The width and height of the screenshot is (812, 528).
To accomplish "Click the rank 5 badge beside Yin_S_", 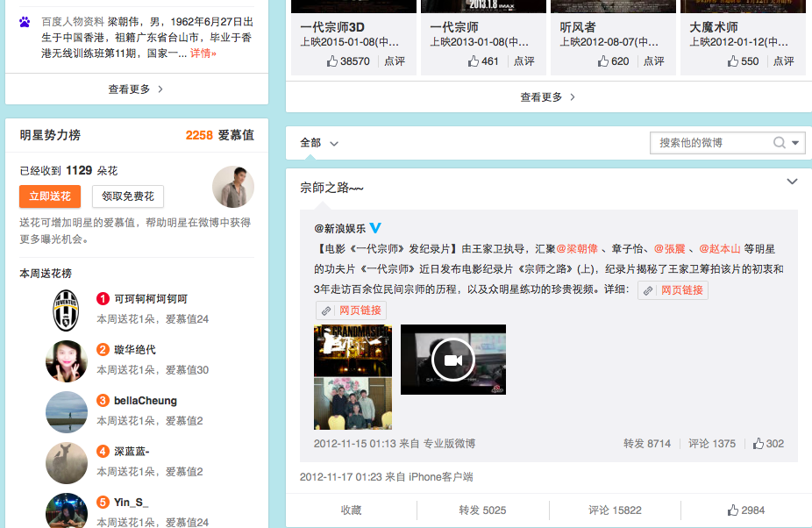I will (x=103, y=502).
